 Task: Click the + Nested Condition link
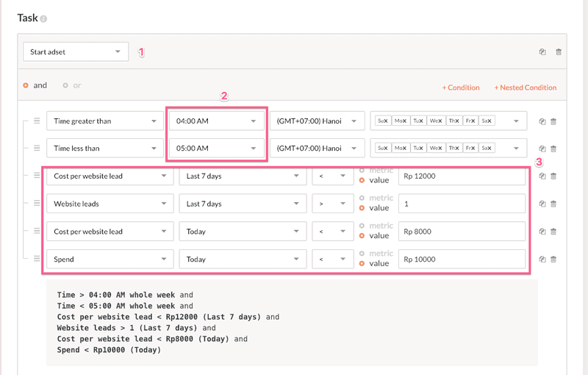525,87
